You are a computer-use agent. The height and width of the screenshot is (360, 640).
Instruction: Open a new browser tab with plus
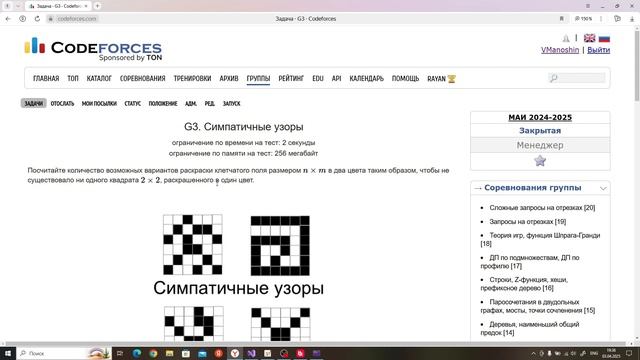pos(98,6)
